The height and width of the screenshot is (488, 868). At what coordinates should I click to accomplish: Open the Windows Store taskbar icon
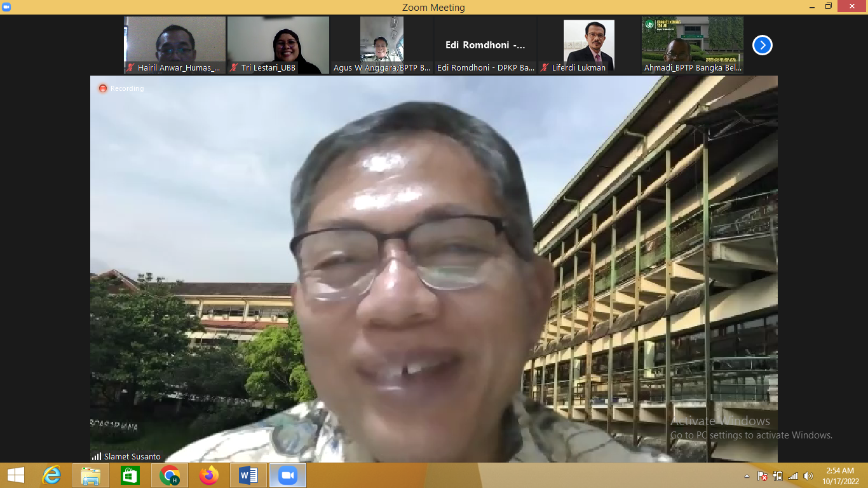pyautogui.click(x=130, y=475)
